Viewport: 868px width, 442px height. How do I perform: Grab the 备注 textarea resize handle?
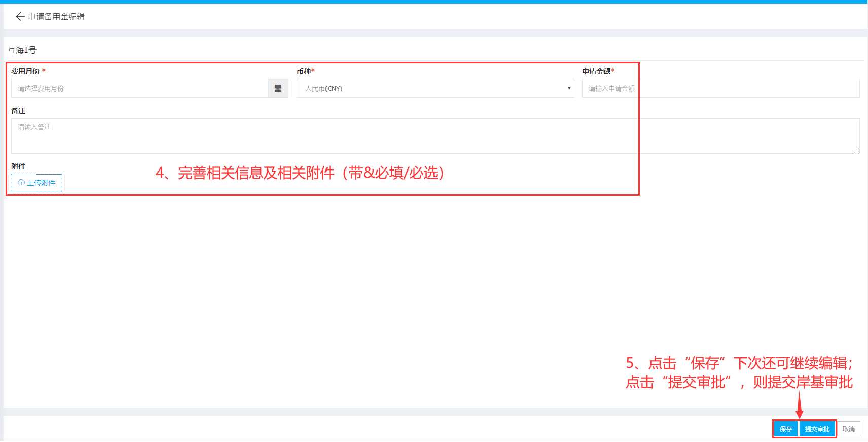click(x=856, y=150)
